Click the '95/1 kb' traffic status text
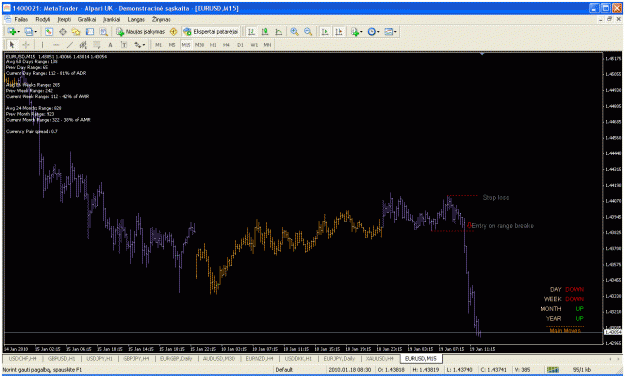The width and height of the screenshot is (625, 376). click(x=582, y=370)
